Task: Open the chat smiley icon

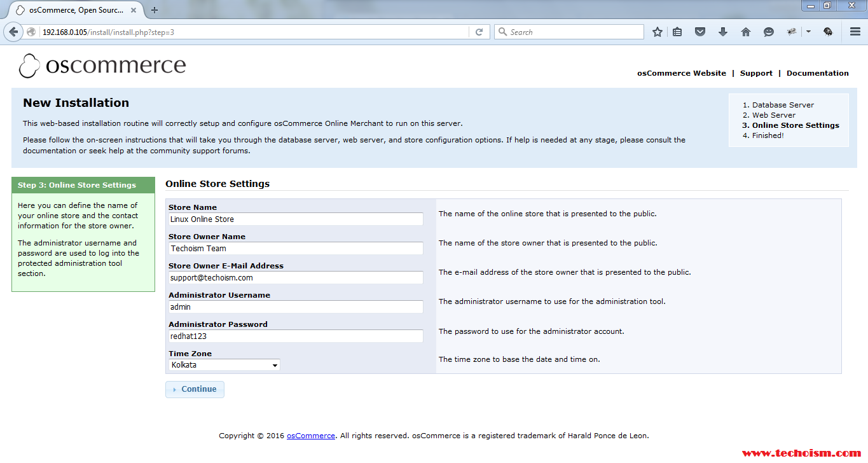Action: tap(769, 32)
